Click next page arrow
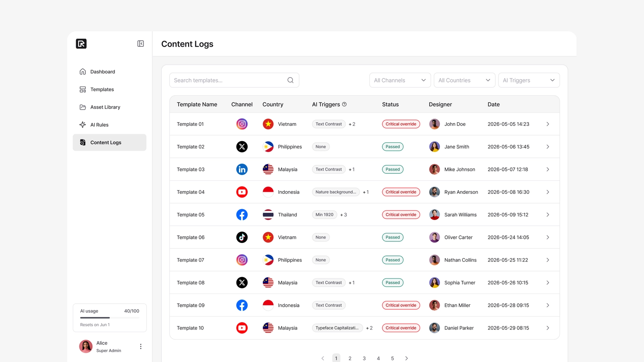 pyautogui.click(x=407, y=358)
